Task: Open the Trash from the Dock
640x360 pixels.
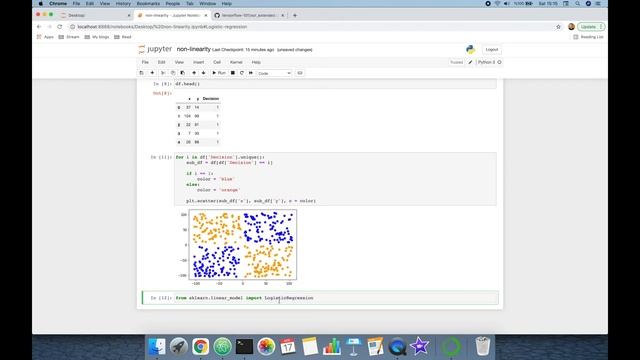Action: click(482, 347)
